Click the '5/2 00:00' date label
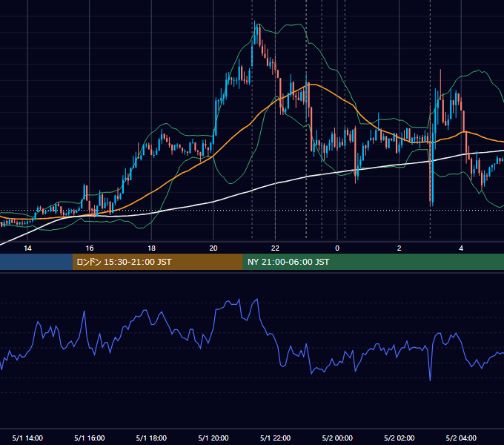Viewport: 504px width, 445px height. click(x=337, y=438)
